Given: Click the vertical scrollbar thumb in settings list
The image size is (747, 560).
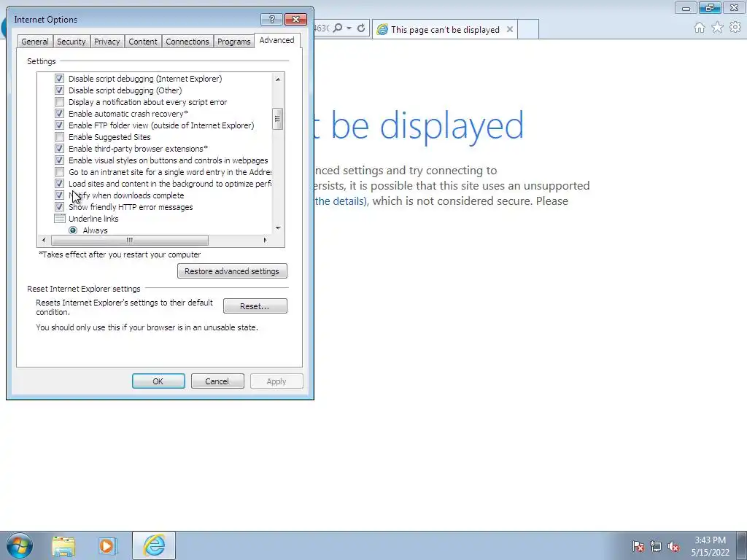Looking at the screenshot, I should coord(278,119).
